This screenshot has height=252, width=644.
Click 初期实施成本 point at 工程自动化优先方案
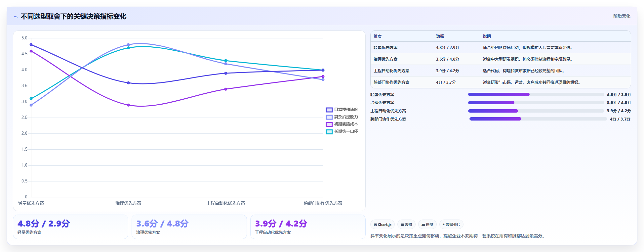tap(226, 89)
